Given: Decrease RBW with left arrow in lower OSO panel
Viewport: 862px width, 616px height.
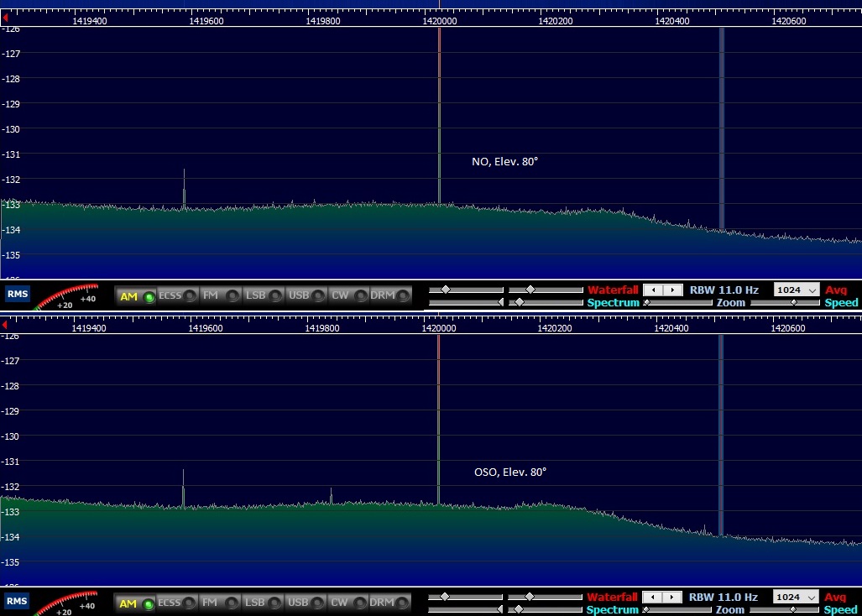Looking at the screenshot, I should click(652, 597).
